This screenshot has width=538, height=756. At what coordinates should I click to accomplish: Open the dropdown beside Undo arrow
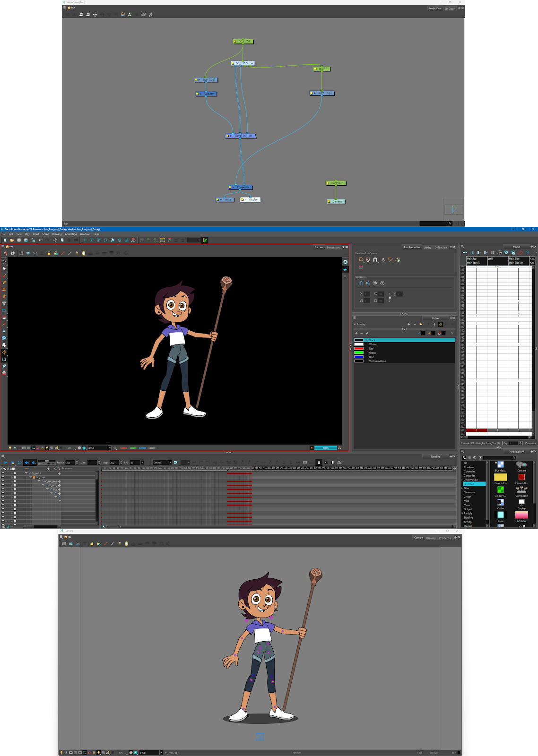coord(45,240)
